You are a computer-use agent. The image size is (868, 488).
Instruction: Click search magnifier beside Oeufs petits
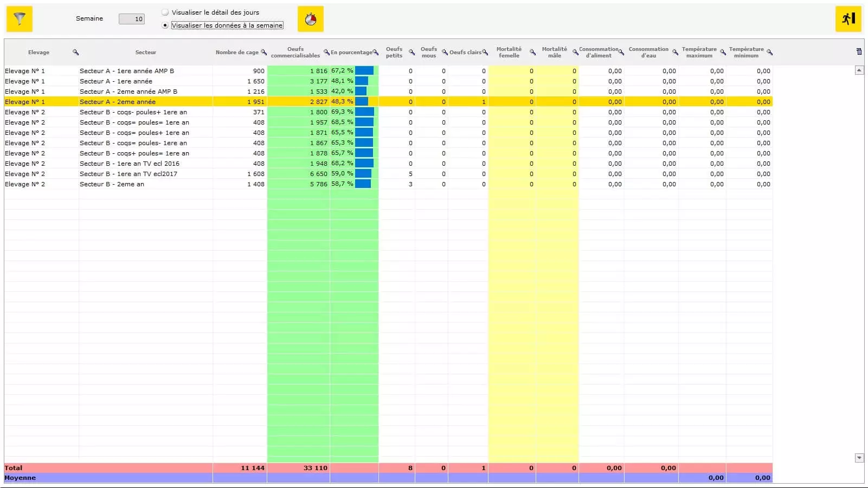412,53
